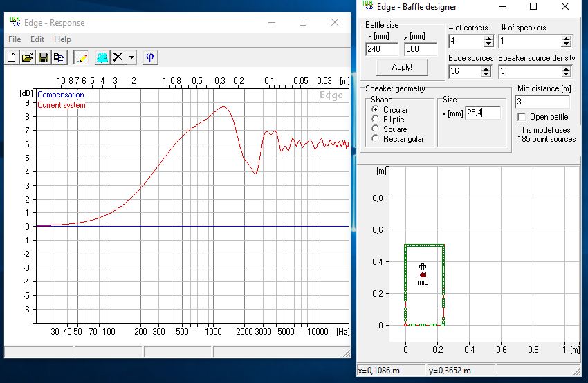
Task: Click the speaker Size x field 25,4
Action: (483, 113)
